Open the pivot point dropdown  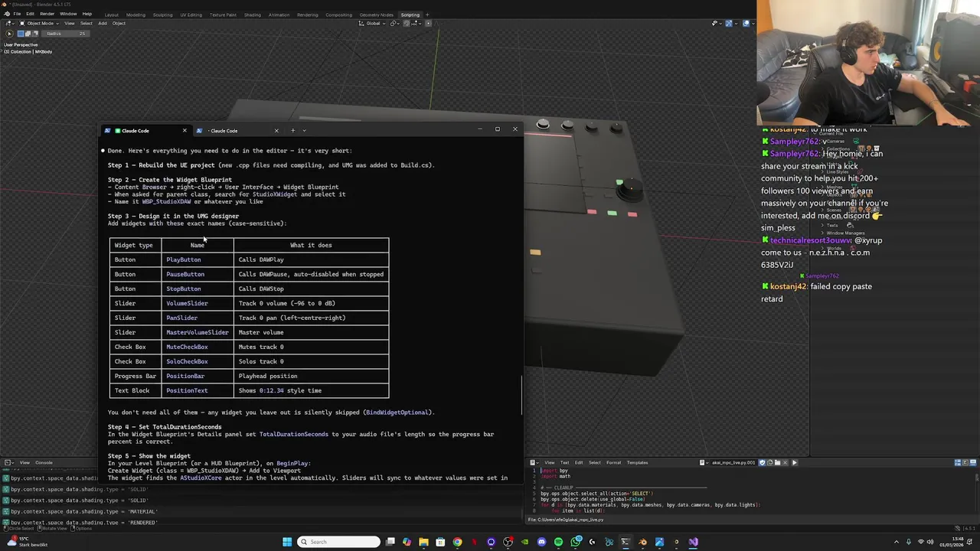coord(395,23)
